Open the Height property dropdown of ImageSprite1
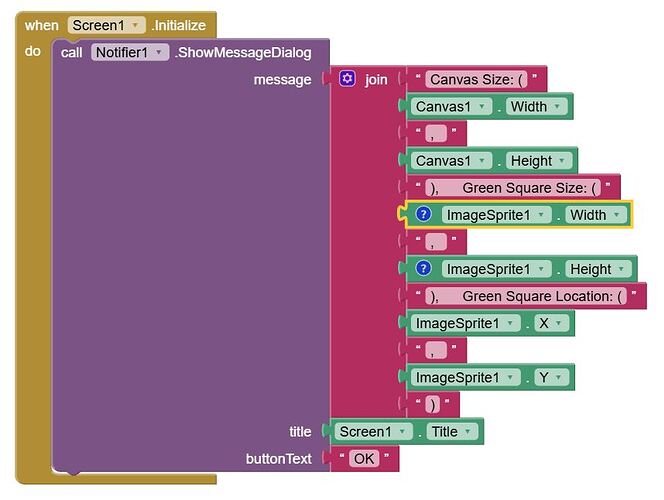 click(598, 269)
